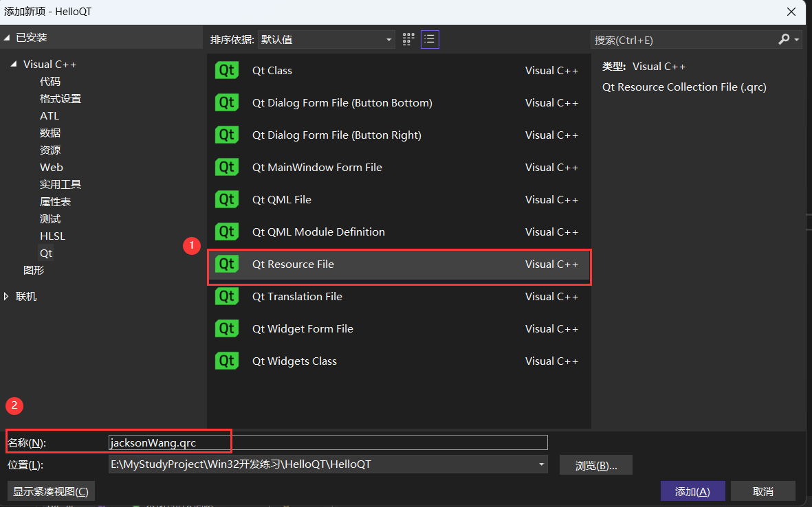Select Qt Translation File template

(x=399, y=297)
